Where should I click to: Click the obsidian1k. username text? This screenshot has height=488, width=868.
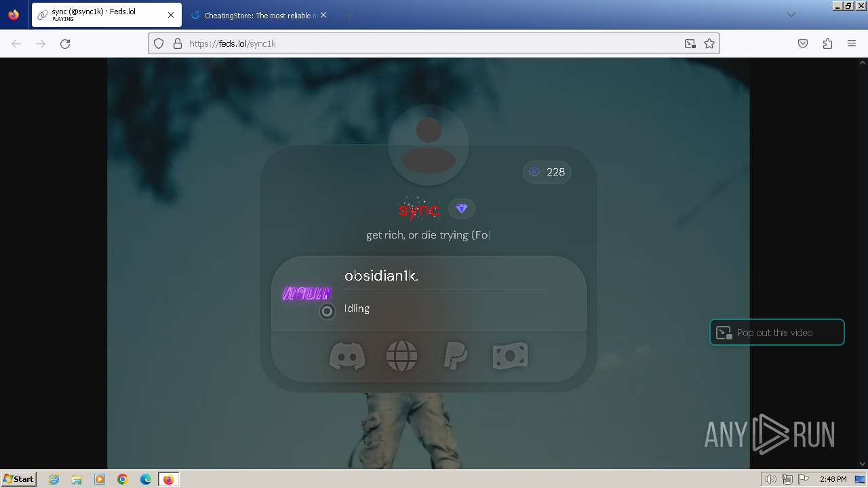coord(382,276)
